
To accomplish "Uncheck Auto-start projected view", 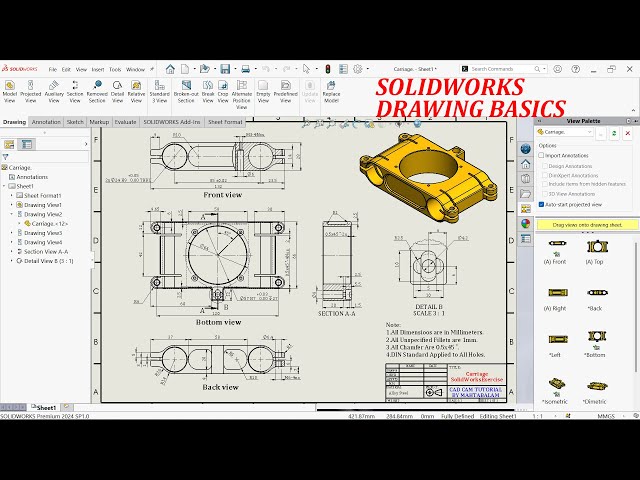I will (541, 204).
